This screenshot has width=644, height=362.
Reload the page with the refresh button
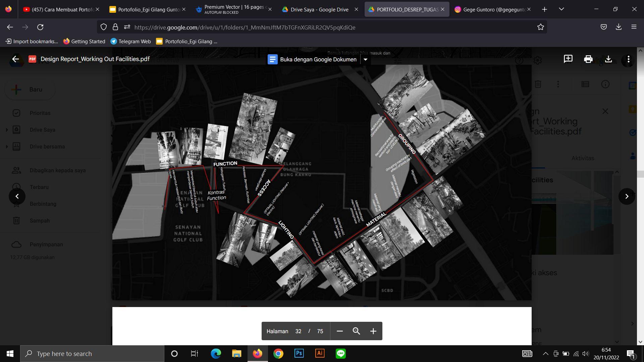40,27
